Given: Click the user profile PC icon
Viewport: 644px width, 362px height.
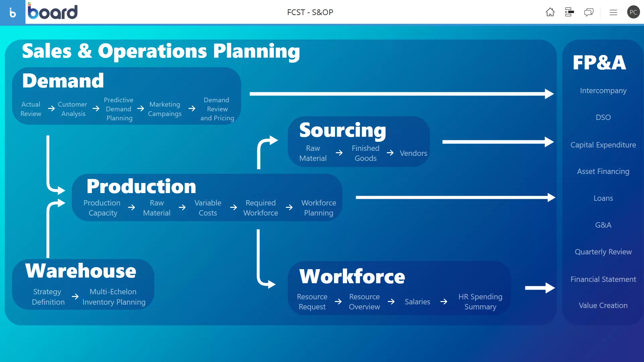Looking at the screenshot, I should 633,12.
